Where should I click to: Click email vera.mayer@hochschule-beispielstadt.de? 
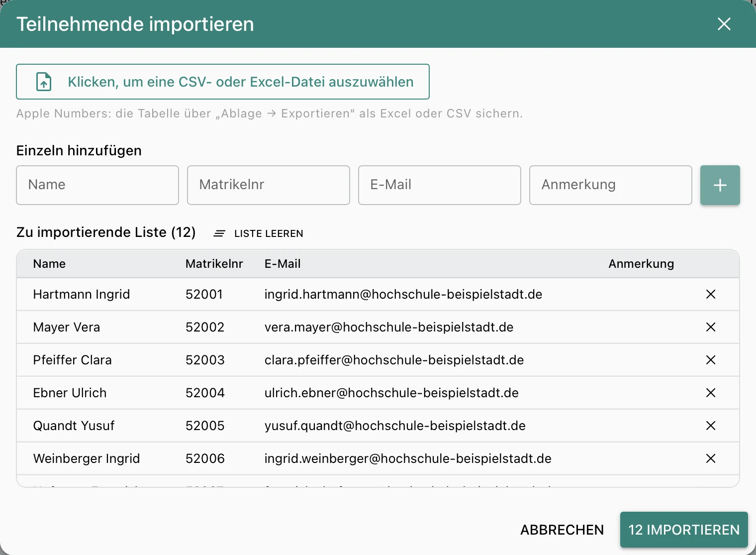point(389,327)
